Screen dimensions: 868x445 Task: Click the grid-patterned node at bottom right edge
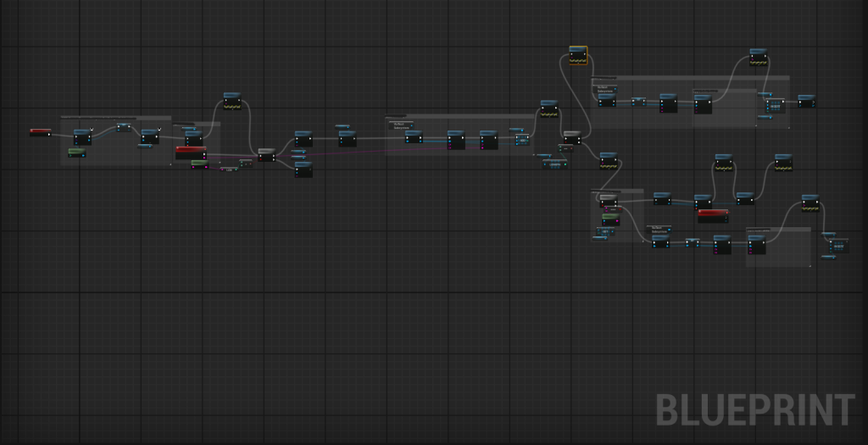tap(838, 245)
